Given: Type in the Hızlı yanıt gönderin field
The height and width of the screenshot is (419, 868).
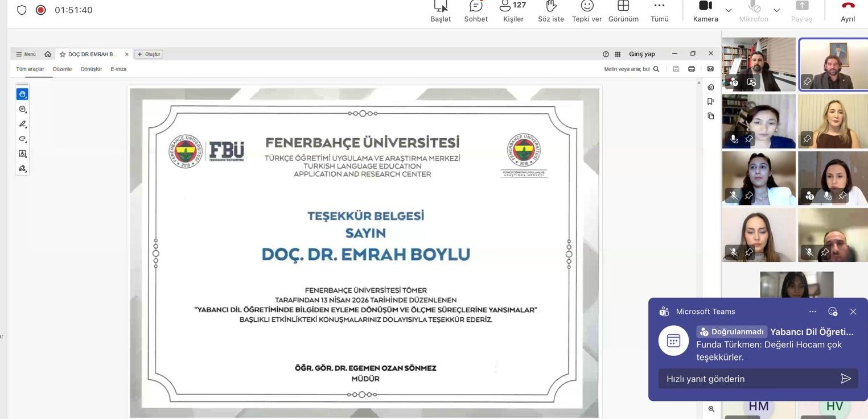Looking at the screenshot, I should click(746, 379).
